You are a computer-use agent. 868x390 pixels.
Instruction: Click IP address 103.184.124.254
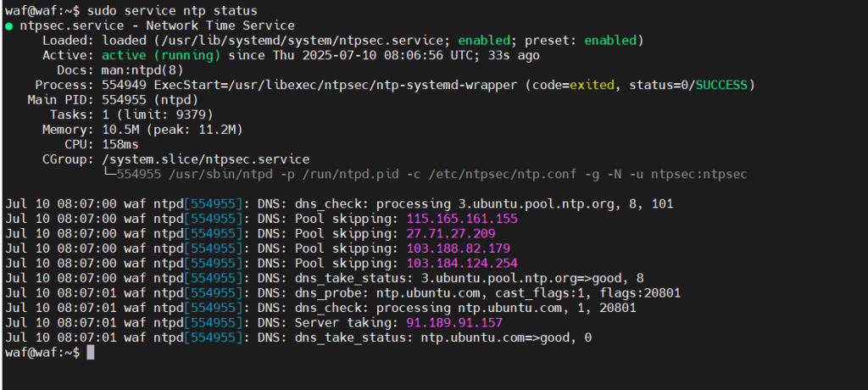[x=462, y=263]
